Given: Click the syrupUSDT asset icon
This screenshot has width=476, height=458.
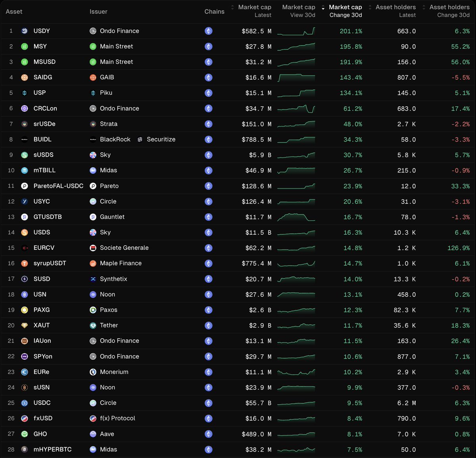Looking at the screenshot, I should click(x=24, y=263).
